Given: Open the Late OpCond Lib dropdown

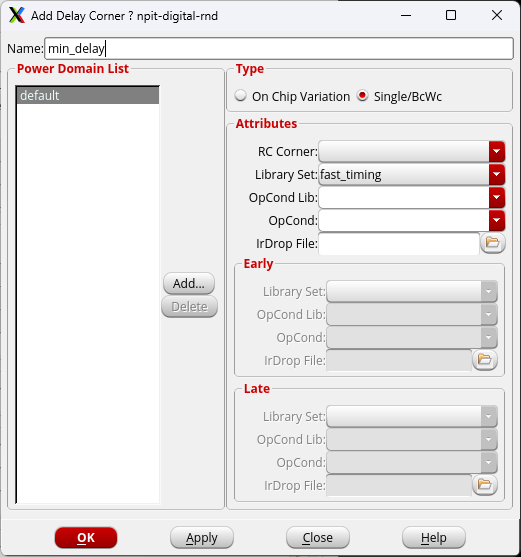Looking at the screenshot, I should pyautogui.click(x=489, y=439).
